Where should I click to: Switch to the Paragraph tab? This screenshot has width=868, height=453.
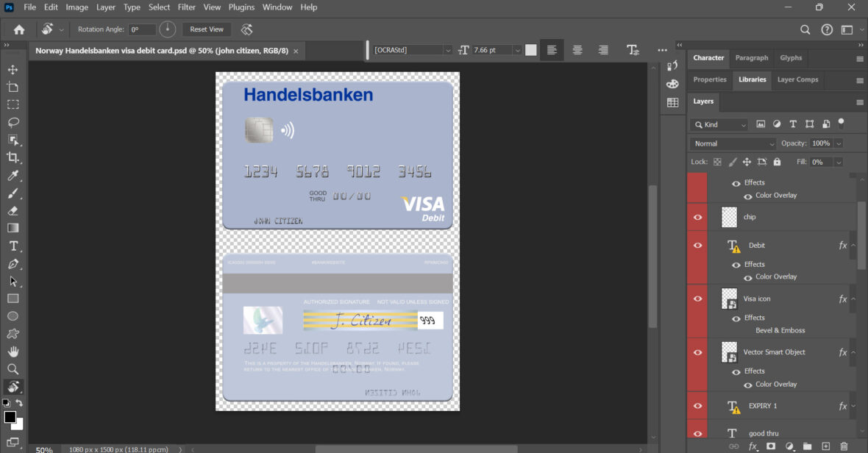pyautogui.click(x=751, y=58)
